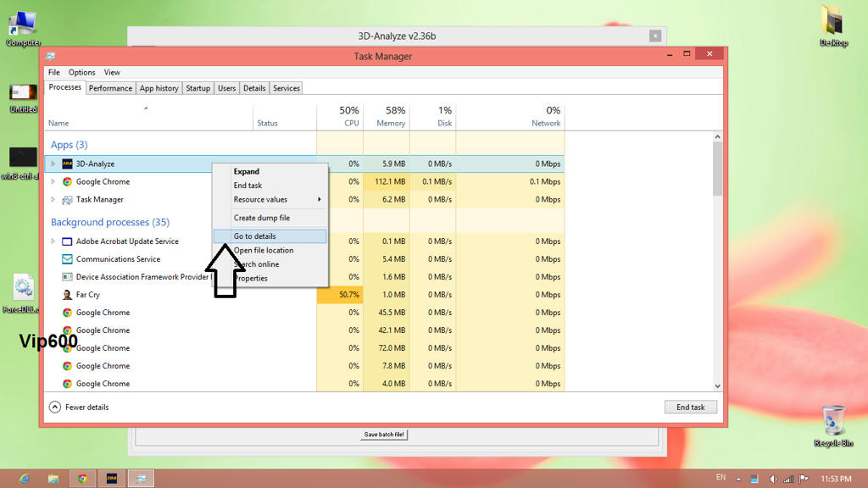
Task: Click the Adobe Acrobat Update Service icon
Action: [x=67, y=241]
